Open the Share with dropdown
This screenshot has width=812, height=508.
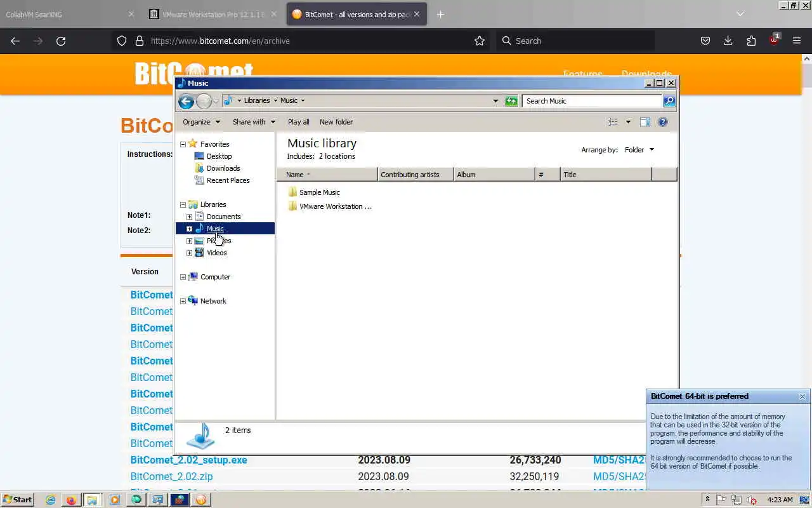click(254, 122)
